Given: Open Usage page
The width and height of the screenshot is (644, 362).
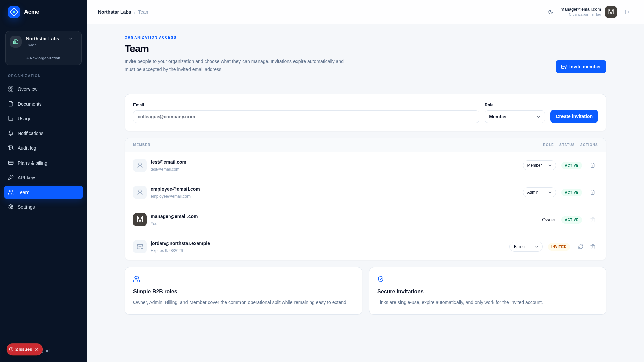Looking at the screenshot, I should 43,119.
